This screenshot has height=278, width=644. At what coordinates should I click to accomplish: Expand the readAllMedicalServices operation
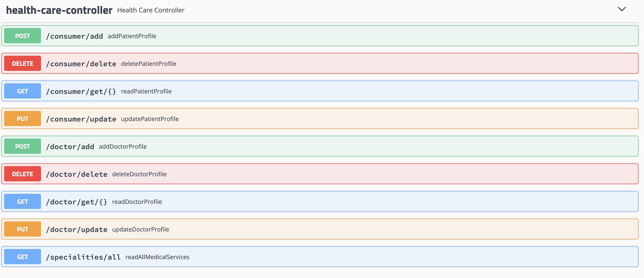(x=157, y=257)
